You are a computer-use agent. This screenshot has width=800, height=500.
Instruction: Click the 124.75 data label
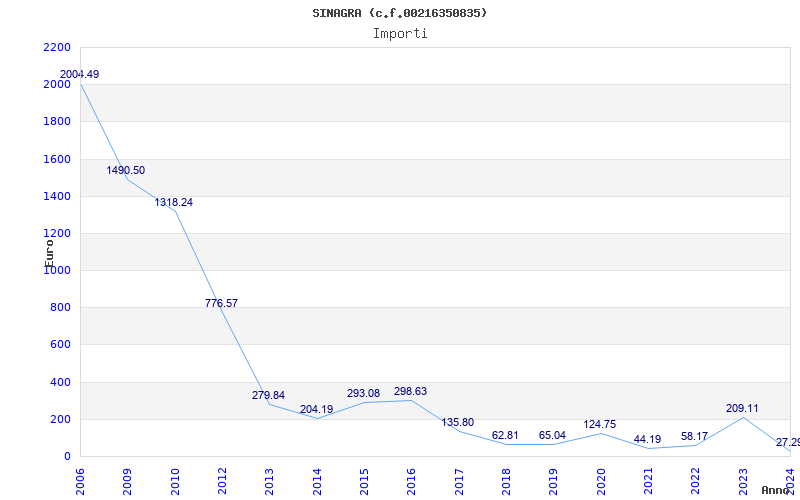click(x=599, y=424)
